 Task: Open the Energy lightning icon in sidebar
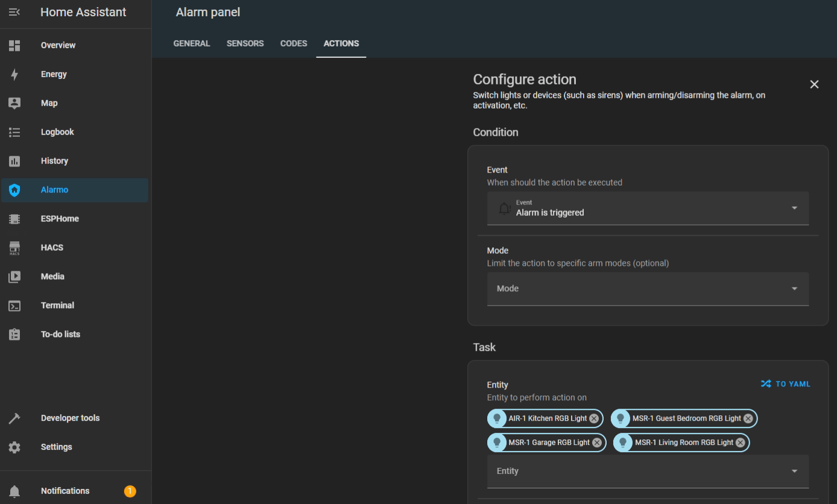click(x=14, y=74)
